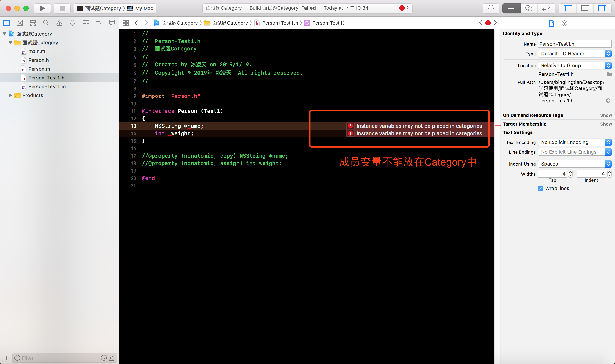The height and width of the screenshot is (364, 615).
Task: Open the Breakpoint navigator icon
Action: tap(99, 23)
